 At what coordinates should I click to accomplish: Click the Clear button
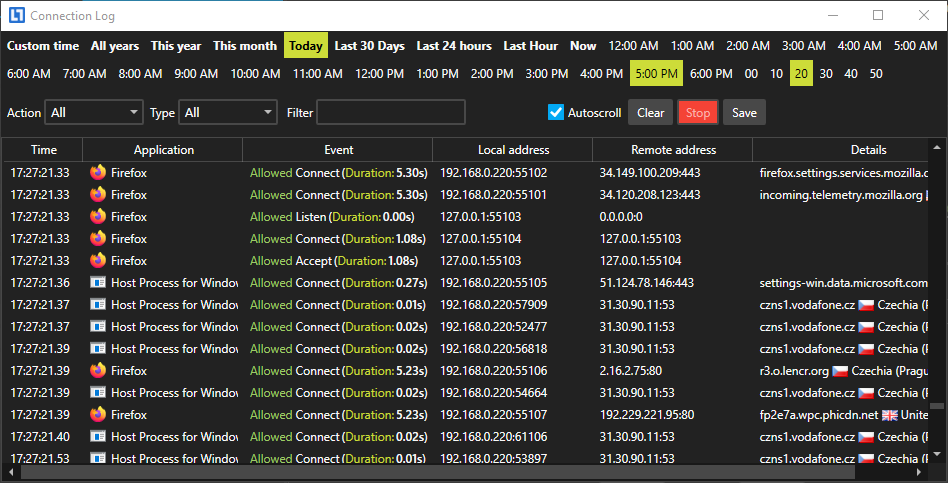[650, 112]
